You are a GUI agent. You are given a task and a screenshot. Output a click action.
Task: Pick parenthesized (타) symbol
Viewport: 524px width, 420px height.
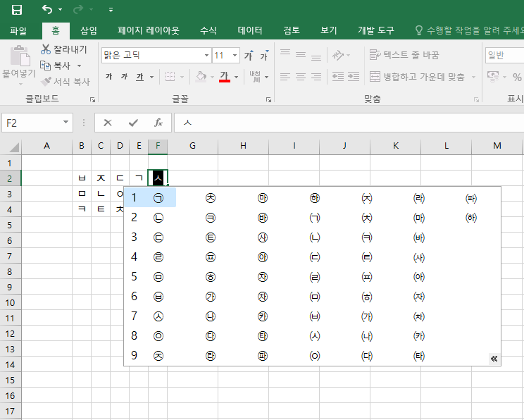coord(419,355)
